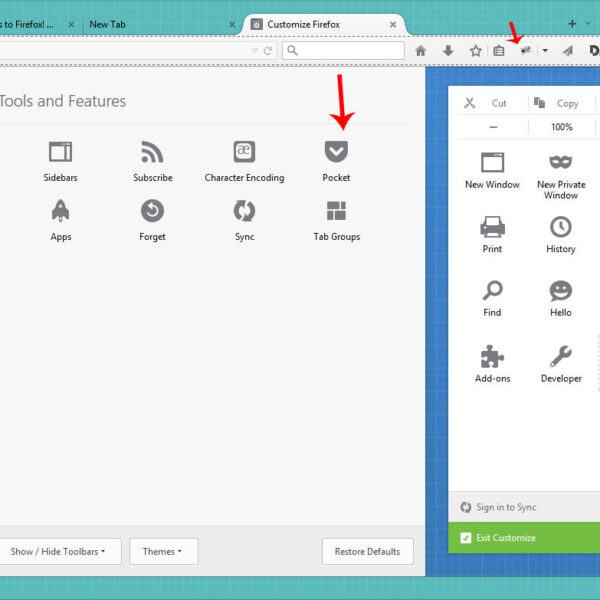Click the address bar history dropdown arrow
Viewport: 600px width, 600px height.
coord(254,51)
